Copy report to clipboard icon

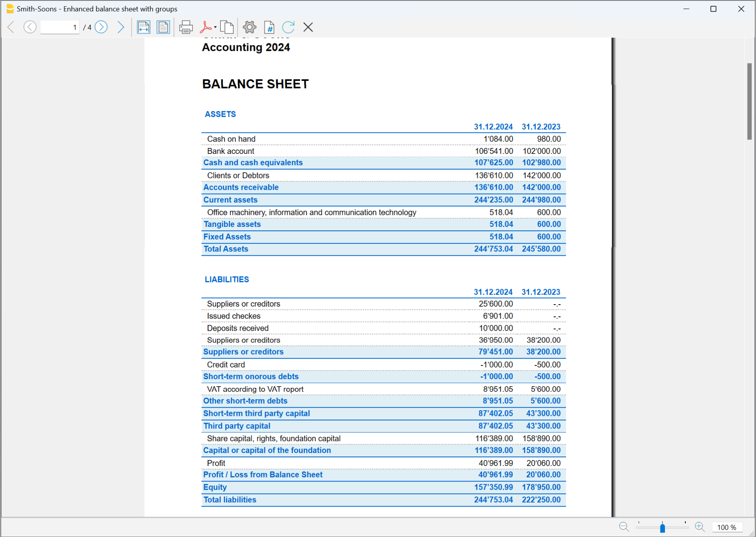tap(227, 27)
